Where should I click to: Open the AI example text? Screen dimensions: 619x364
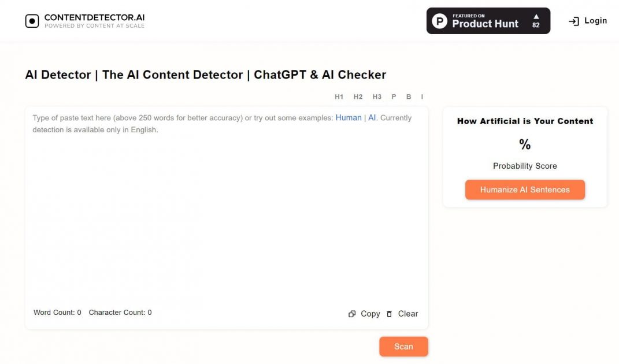[x=373, y=117]
